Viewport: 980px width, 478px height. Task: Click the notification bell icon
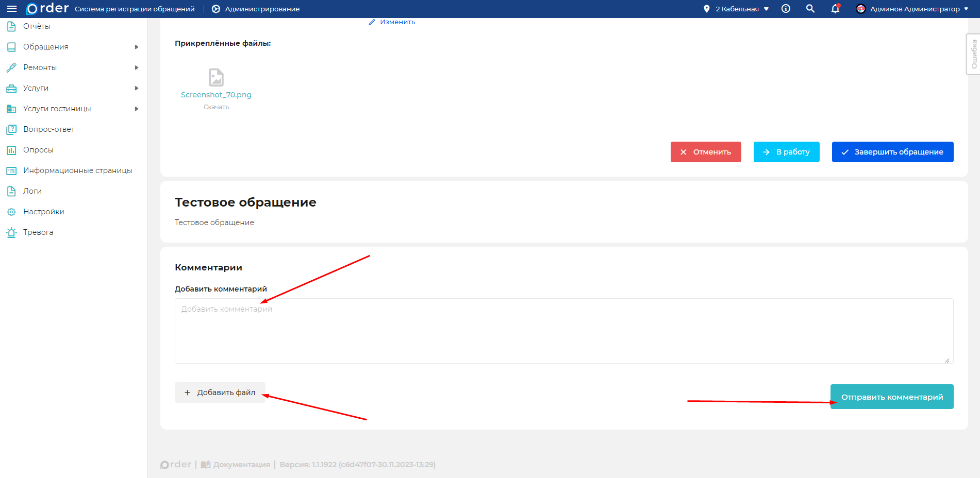point(835,9)
